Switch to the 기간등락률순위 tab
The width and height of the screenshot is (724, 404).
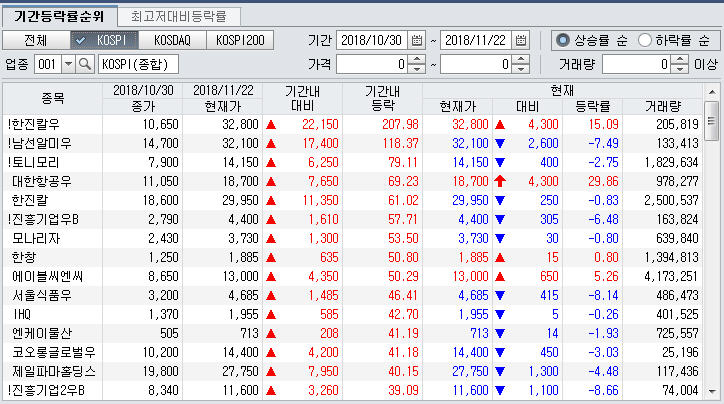point(58,16)
